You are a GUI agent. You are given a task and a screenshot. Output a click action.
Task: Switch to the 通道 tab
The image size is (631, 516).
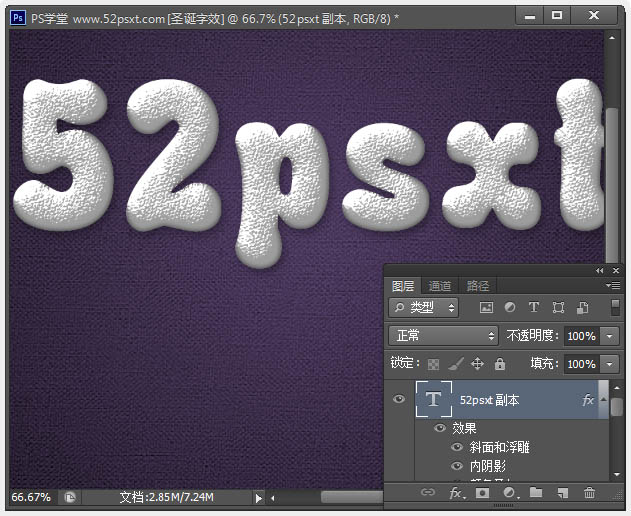pos(440,286)
